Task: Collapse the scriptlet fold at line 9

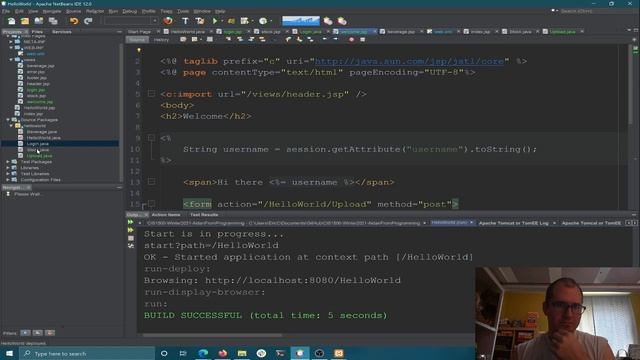Action: pyautogui.click(x=151, y=138)
